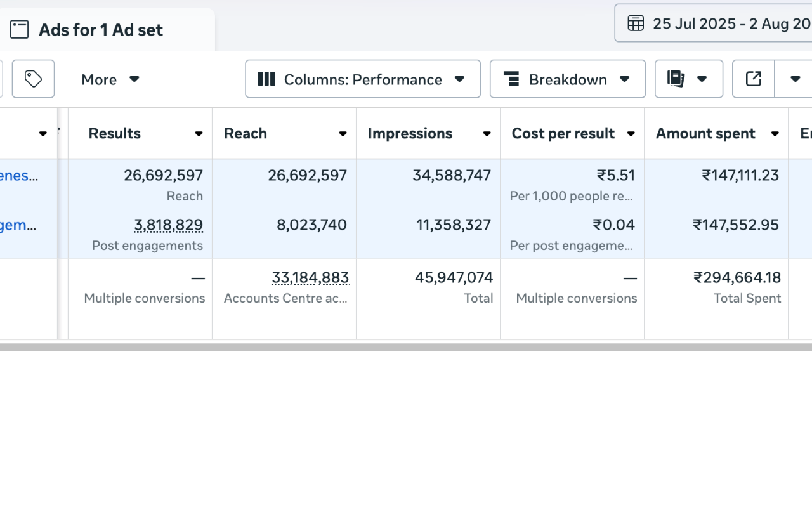Click the export share icon
This screenshot has height=505, width=812.
coord(753,79)
